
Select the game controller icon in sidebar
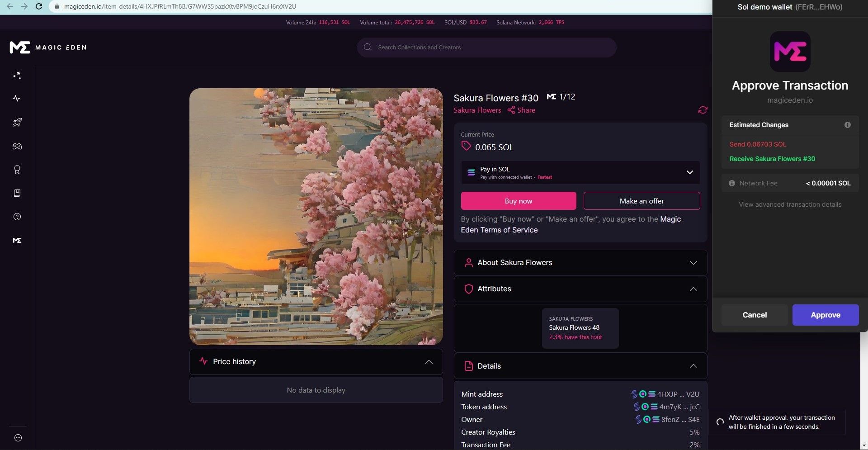[17, 146]
